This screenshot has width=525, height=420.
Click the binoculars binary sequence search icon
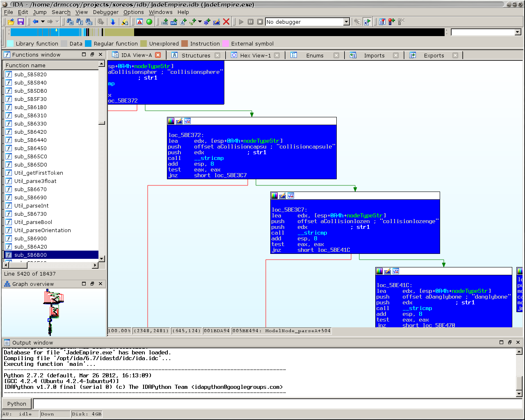coord(89,22)
